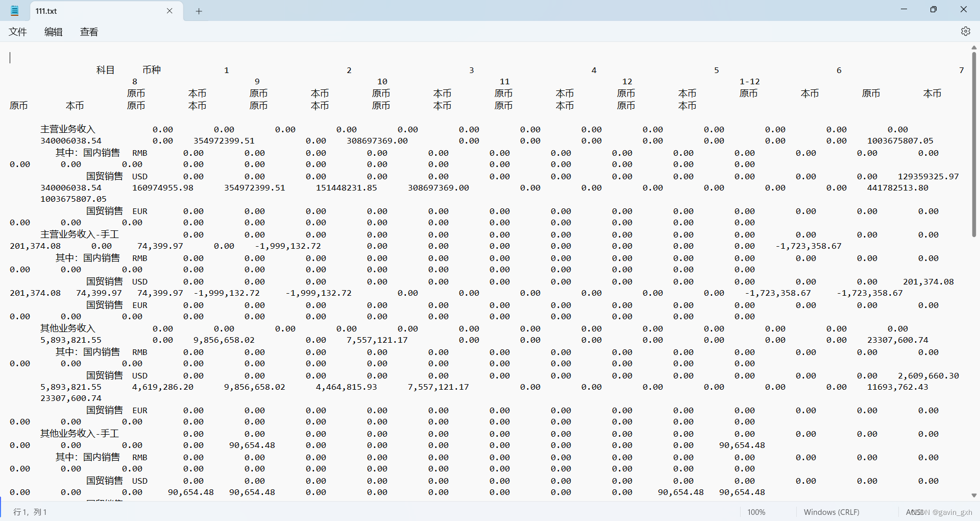
Task: Click the scrollbar down arrow
Action: point(974,495)
